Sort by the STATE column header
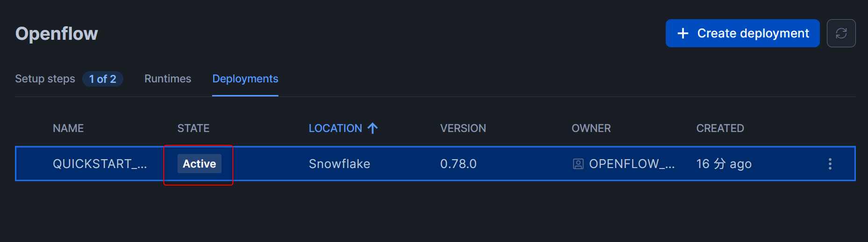This screenshot has height=242, width=868. [x=193, y=128]
